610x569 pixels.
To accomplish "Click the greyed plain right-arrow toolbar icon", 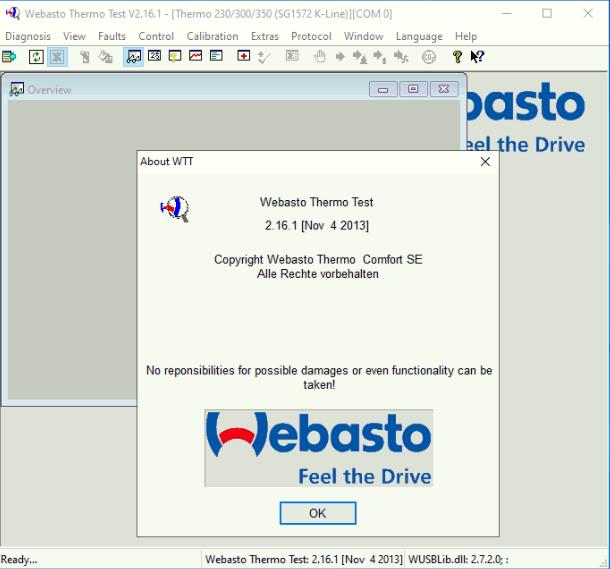I will (x=340, y=57).
